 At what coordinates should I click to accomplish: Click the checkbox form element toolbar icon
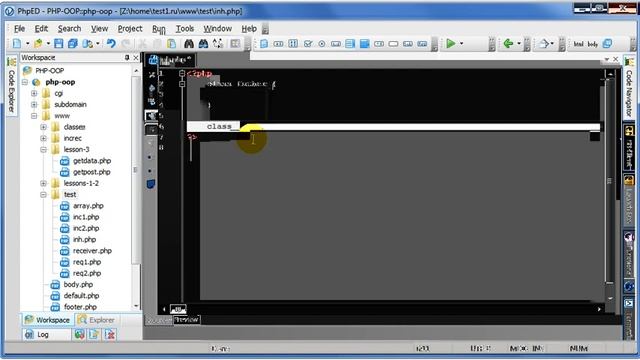tap(308, 44)
